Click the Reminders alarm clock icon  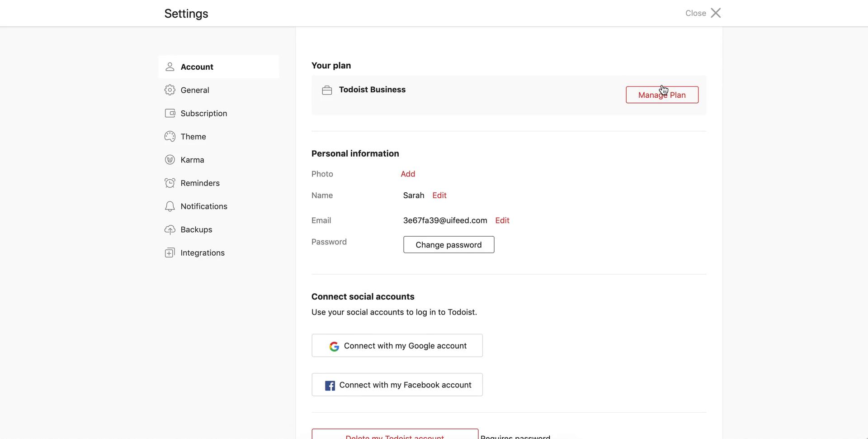click(x=170, y=183)
